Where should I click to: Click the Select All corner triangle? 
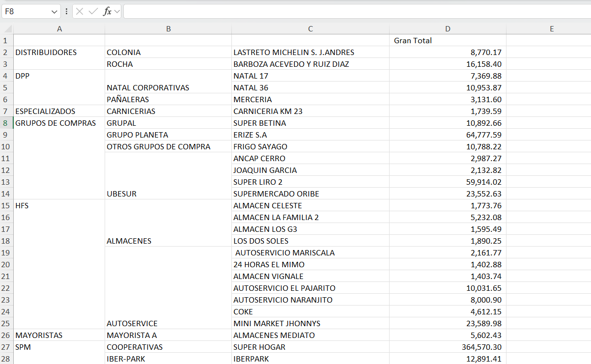click(7, 29)
